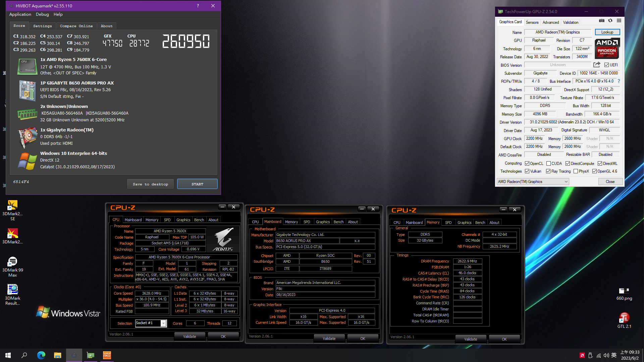
Task: Toggle OpenCL checkbox
Action: (527, 164)
